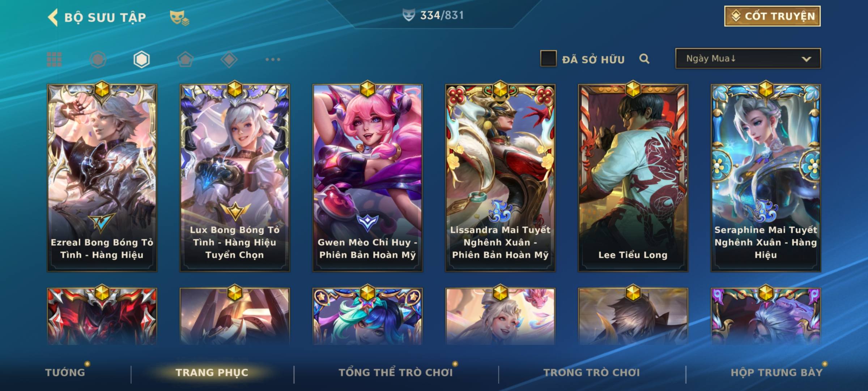Select the diamond rarity filter icon
The width and height of the screenshot is (868, 391).
click(229, 59)
